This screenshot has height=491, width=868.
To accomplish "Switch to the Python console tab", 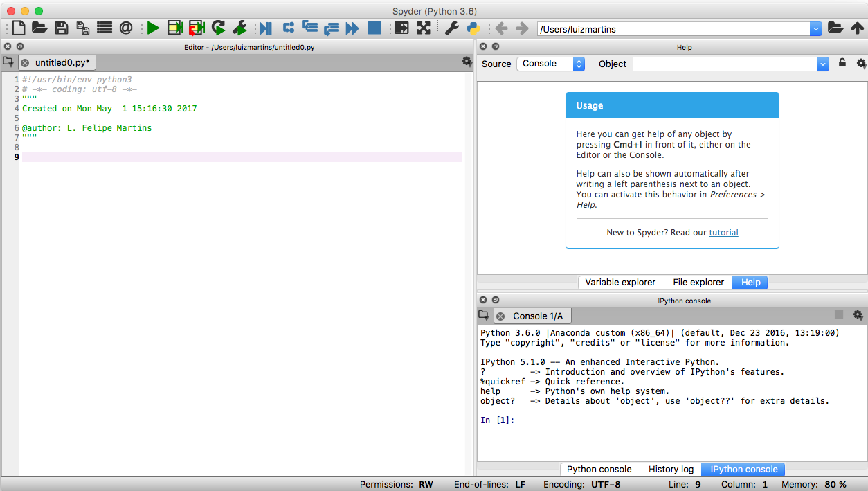I will pos(599,470).
